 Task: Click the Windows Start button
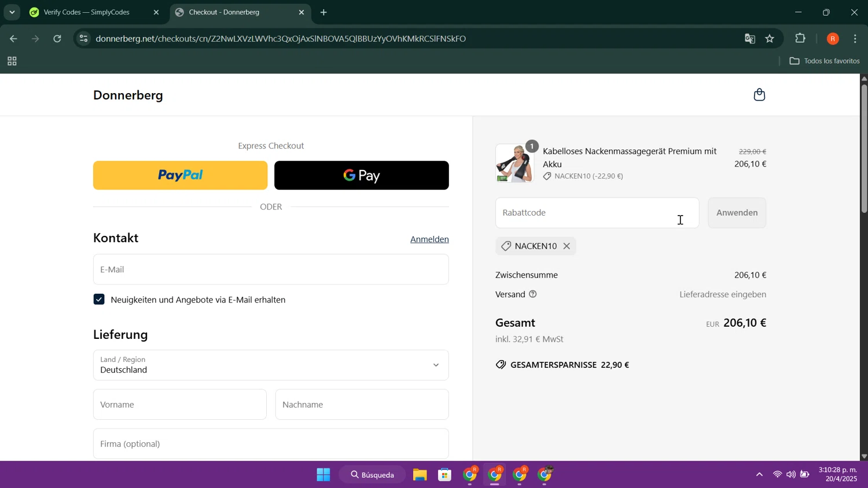323,475
